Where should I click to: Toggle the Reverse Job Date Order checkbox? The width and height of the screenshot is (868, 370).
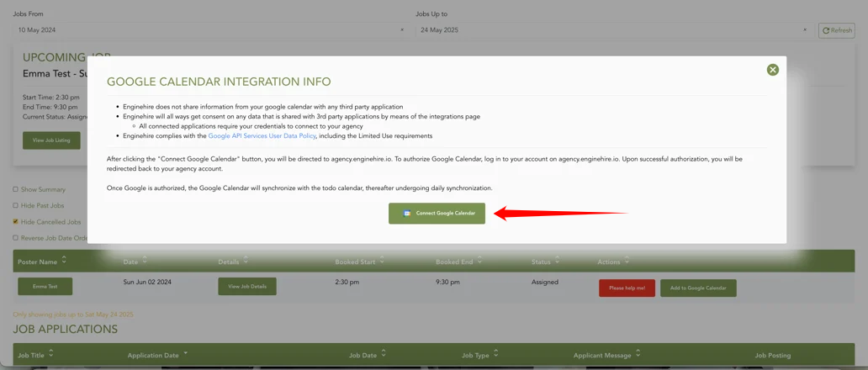pyautogui.click(x=15, y=238)
